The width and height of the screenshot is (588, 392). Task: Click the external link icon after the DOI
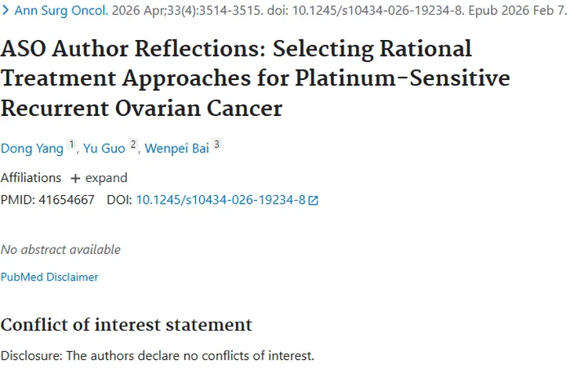click(314, 201)
